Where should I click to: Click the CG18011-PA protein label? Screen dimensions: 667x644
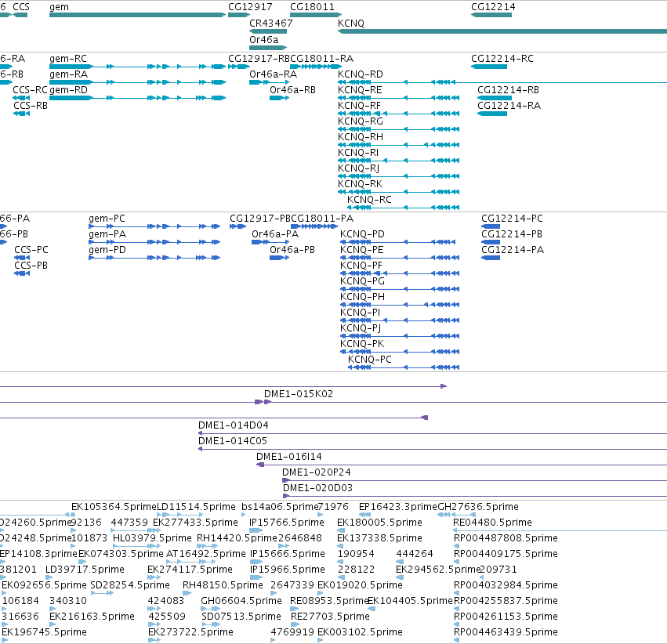pos(322,218)
